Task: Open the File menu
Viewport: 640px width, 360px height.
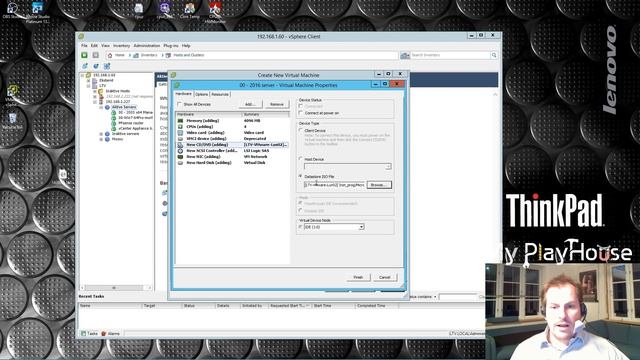Action: click(x=84, y=46)
